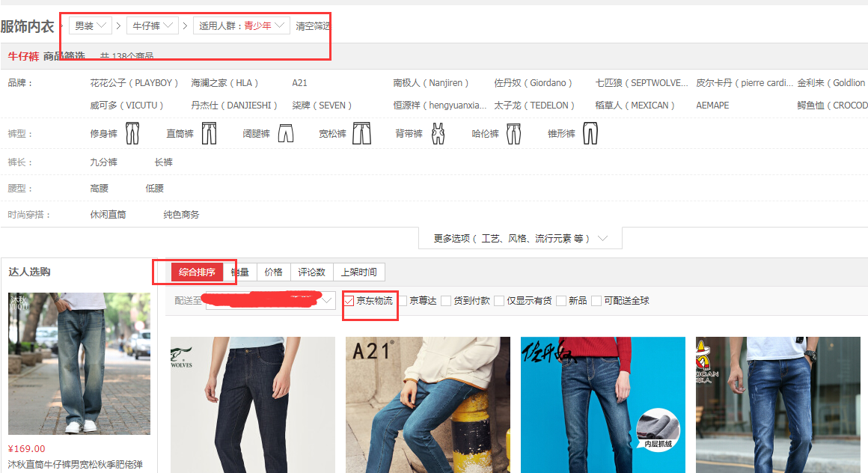This screenshot has width=868, height=473.
Task: Select the 宽松裤 loose pants icon
Action: [361, 133]
